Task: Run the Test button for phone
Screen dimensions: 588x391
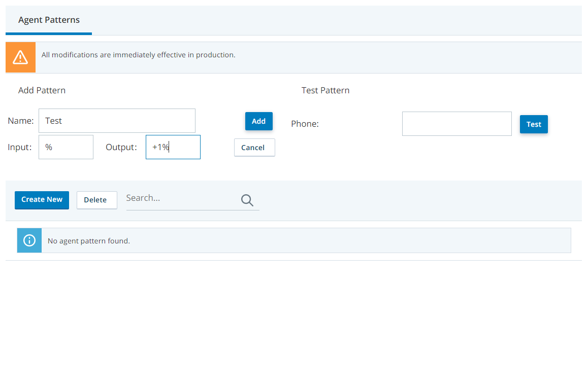Action: coord(534,124)
